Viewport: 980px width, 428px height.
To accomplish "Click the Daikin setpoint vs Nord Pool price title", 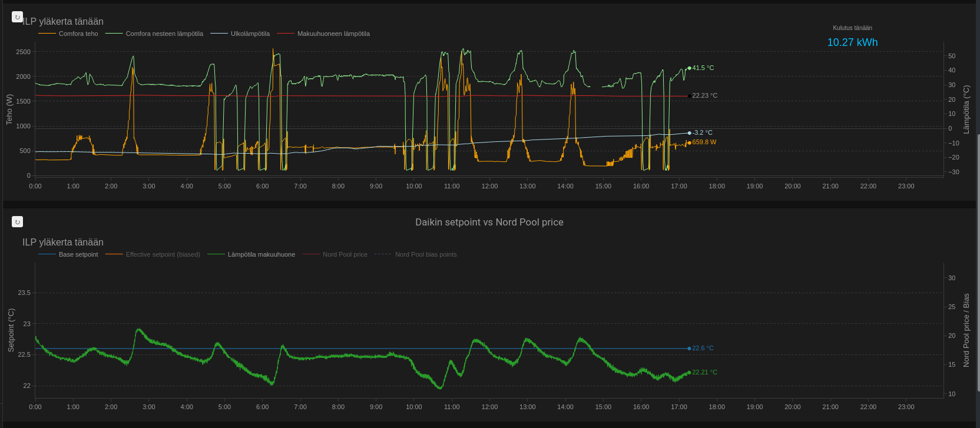I will tap(489, 222).
